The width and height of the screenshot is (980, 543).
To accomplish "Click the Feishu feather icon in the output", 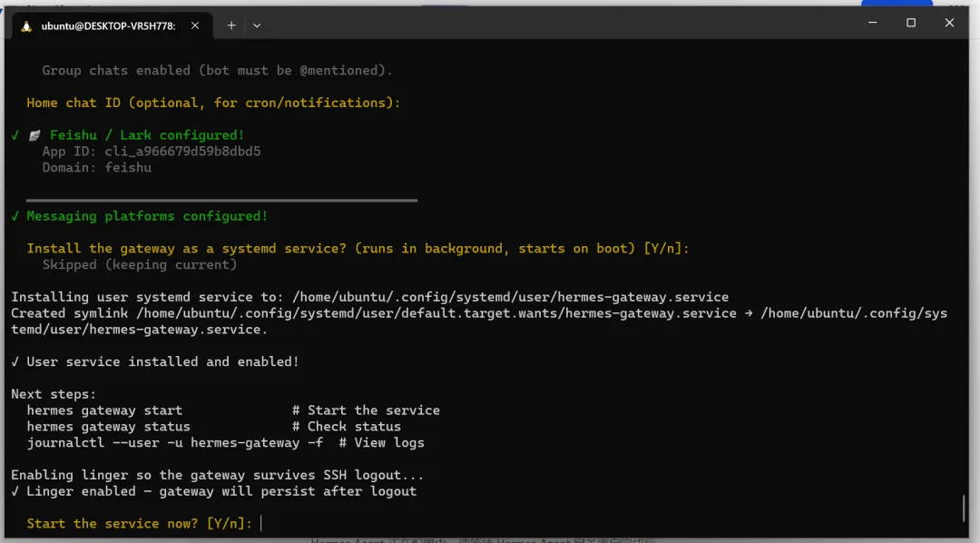I will 34,135.
